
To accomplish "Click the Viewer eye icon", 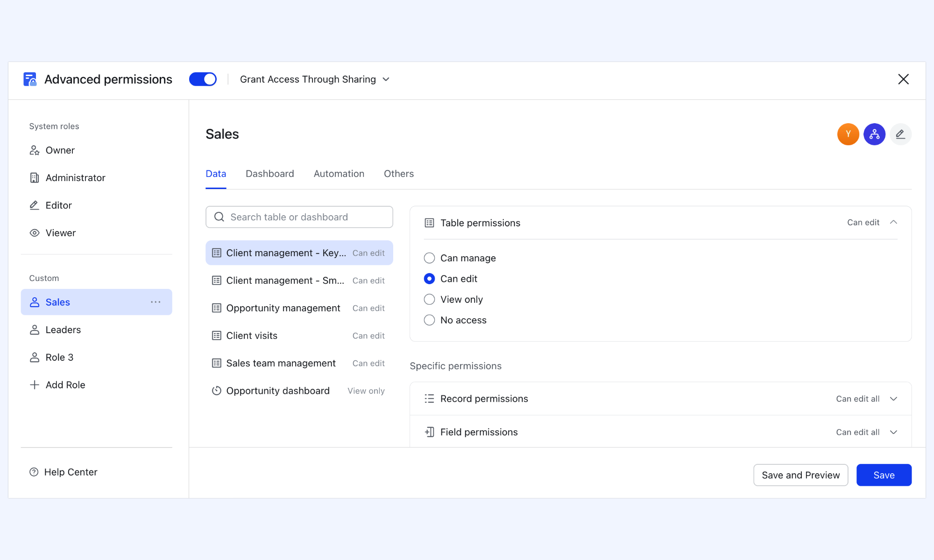I will pos(35,233).
